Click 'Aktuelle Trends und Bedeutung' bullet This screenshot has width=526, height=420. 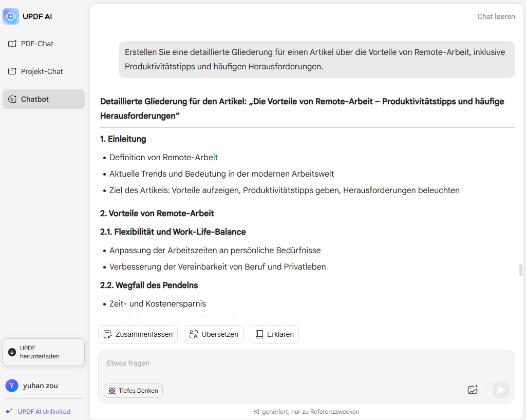[222, 174]
